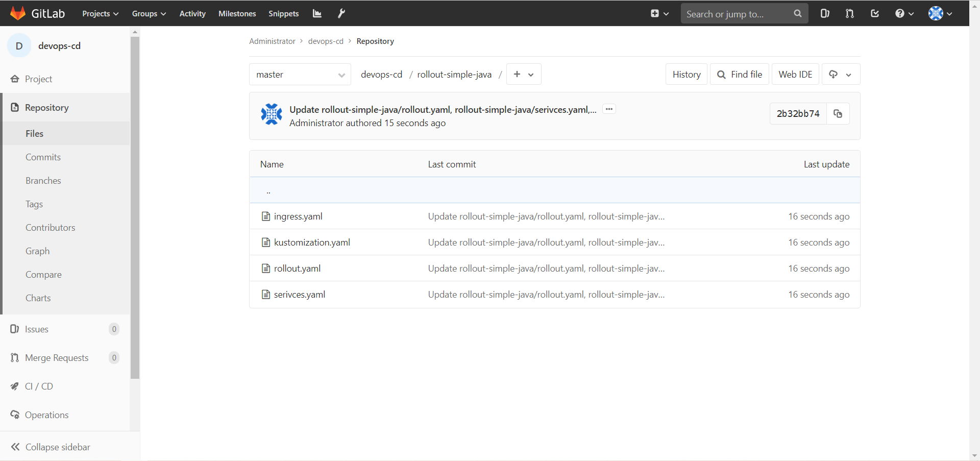Open the Admin area wrench icon
Image resolution: width=980 pixels, height=461 pixels.
[x=341, y=13]
